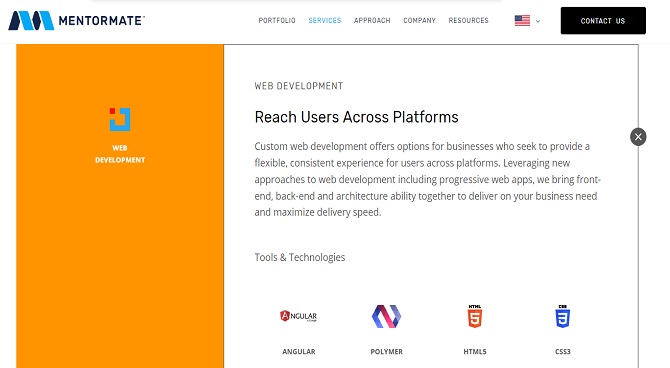670x368 pixels.
Task: Click the US flag icon
Action: pyautogui.click(x=522, y=21)
